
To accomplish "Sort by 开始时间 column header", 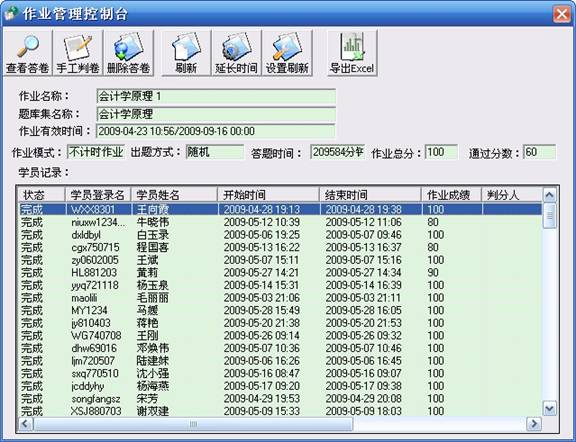I will (268, 195).
